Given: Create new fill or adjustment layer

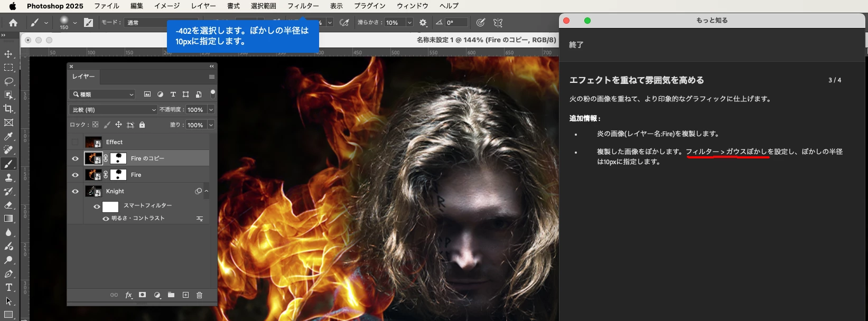Looking at the screenshot, I should click(x=157, y=295).
